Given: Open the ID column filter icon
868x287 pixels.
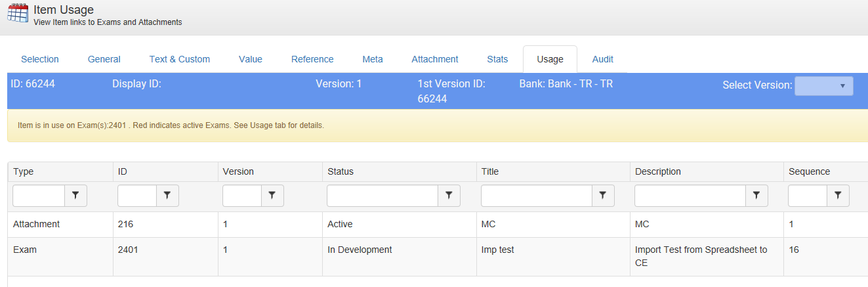Looking at the screenshot, I should coord(167,195).
